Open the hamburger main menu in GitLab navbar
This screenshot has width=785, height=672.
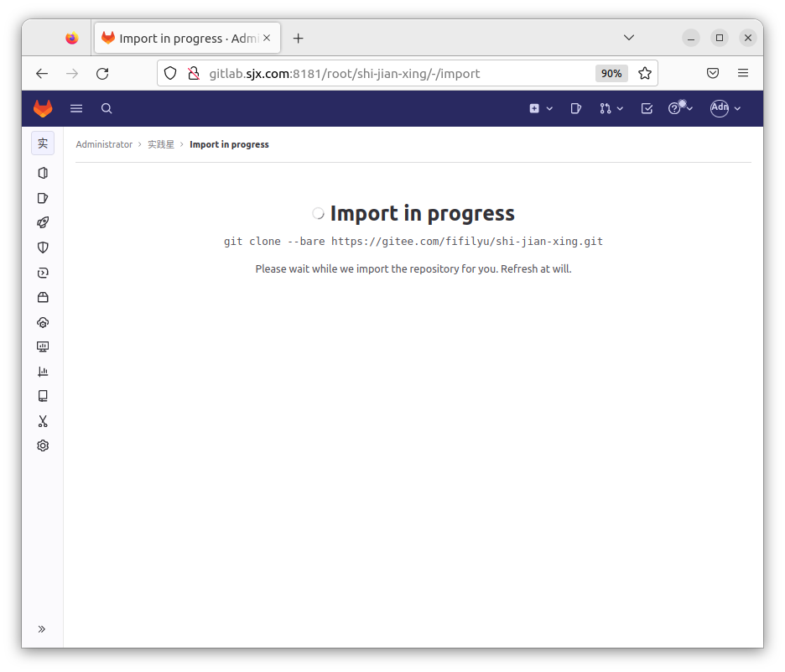tap(76, 108)
